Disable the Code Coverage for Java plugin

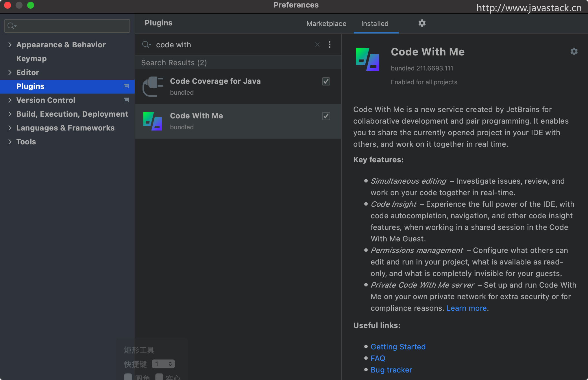(x=326, y=81)
